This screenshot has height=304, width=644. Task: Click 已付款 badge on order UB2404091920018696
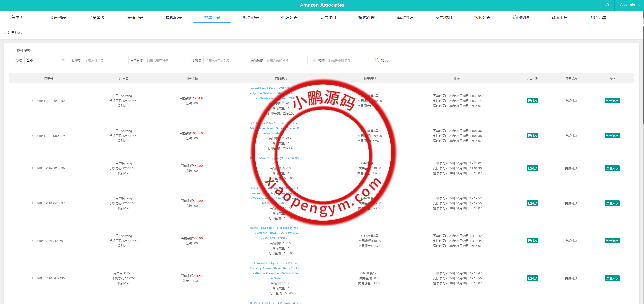(532, 168)
